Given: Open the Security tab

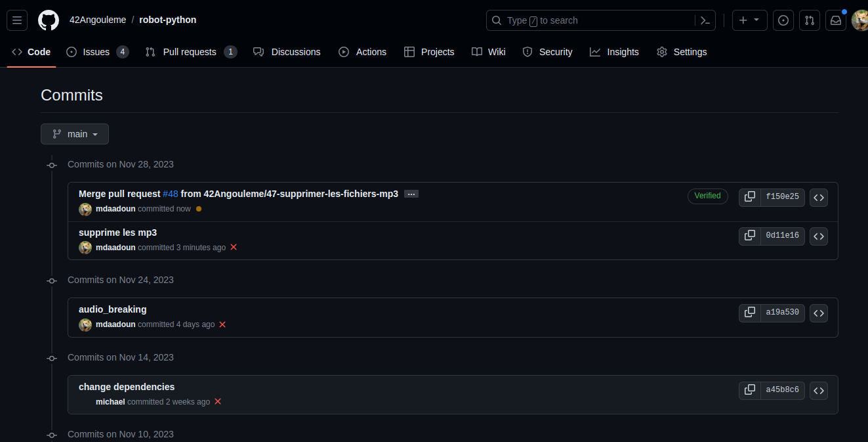Looking at the screenshot, I should click(547, 52).
